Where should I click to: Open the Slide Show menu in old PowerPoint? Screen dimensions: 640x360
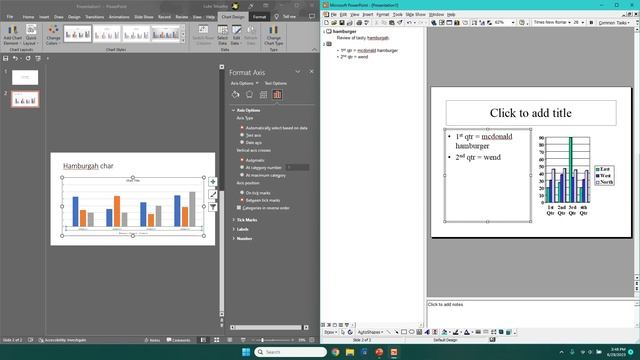click(x=415, y=14)
